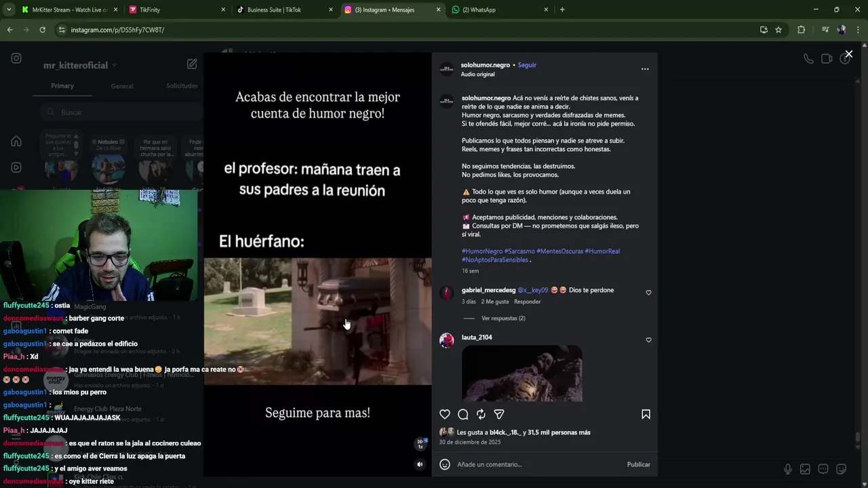Open the Chrome extensions puzzle icon
This screenshot has width=868, height=488.
[x=802, y=30]
